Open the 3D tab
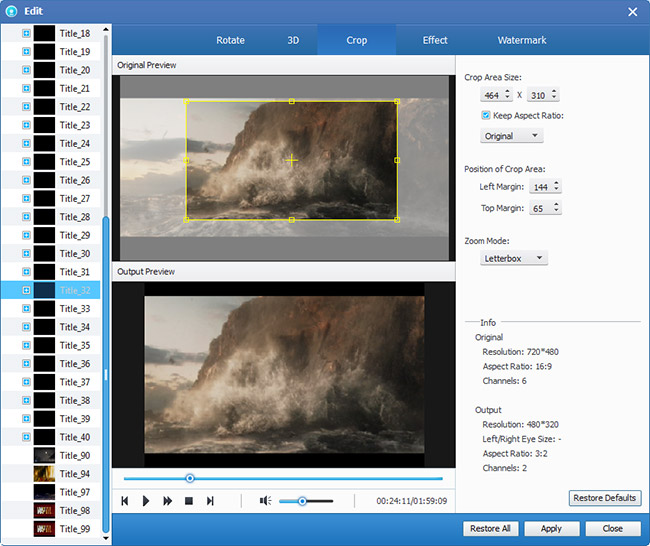Image resolution: width=650 pixels, height=546 pixels. 293,40
